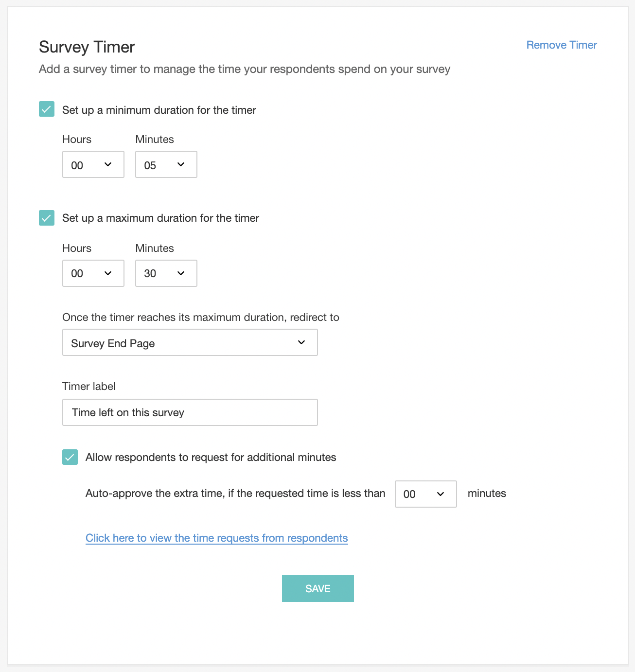Image resolution: width=635 pixels, height=672 pixels.
Task: Click the Remove Timer link
Action: click(562, 45)
